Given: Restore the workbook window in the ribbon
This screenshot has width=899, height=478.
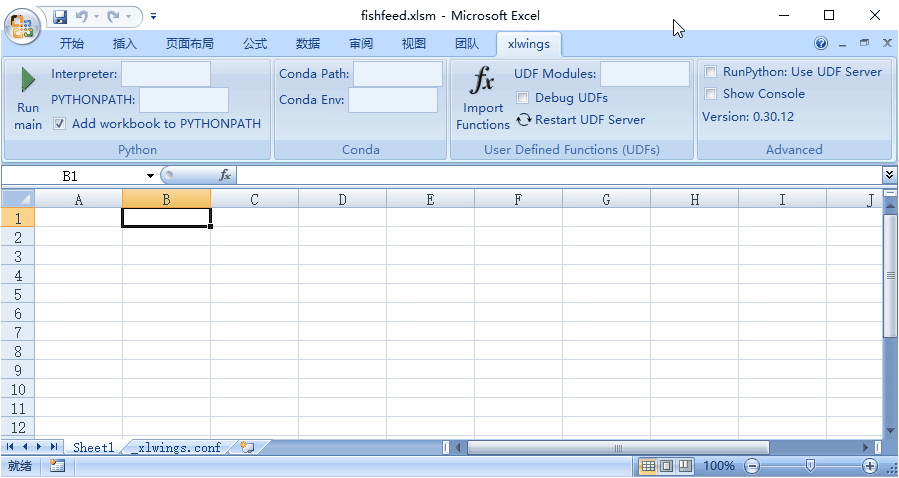Looking at the screenshot, I should pos(864,43).
